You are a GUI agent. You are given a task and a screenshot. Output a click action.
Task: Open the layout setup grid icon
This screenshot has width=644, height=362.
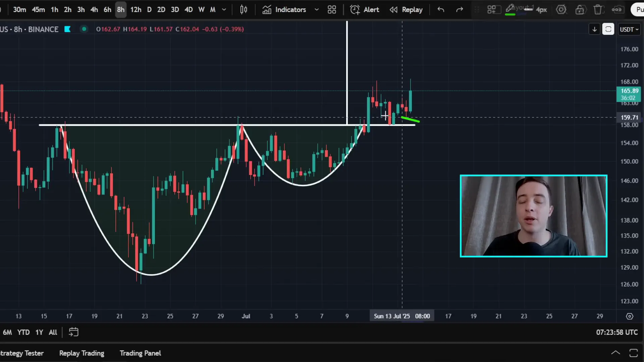tap(332, 10)
